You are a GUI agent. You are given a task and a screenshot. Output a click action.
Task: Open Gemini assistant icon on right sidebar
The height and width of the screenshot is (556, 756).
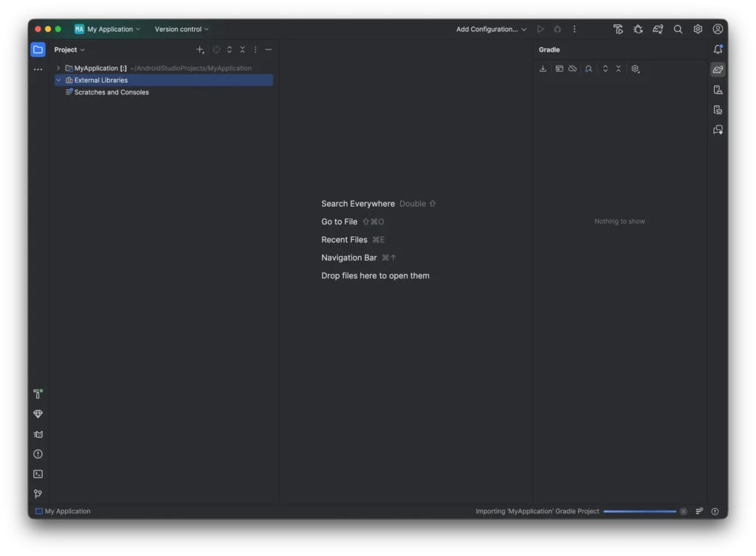tap(717, 129)
